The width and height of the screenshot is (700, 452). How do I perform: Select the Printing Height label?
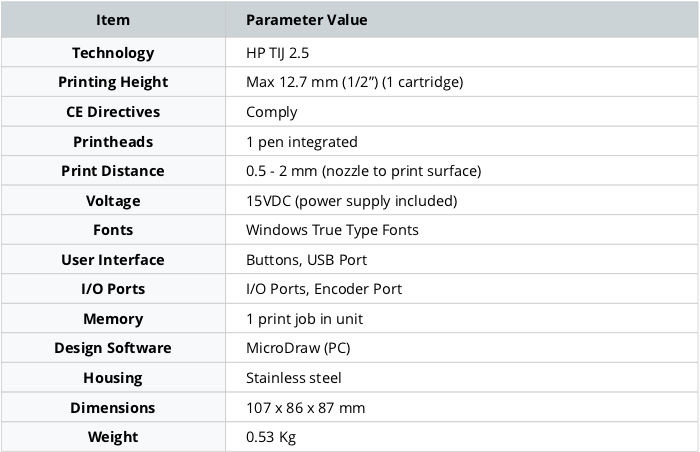(x=113, y=82)
